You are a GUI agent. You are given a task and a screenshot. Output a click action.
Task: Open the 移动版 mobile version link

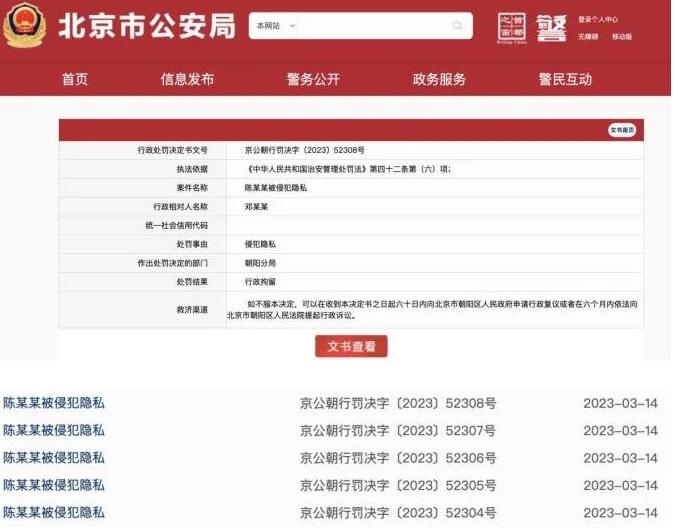coord(621,36)
